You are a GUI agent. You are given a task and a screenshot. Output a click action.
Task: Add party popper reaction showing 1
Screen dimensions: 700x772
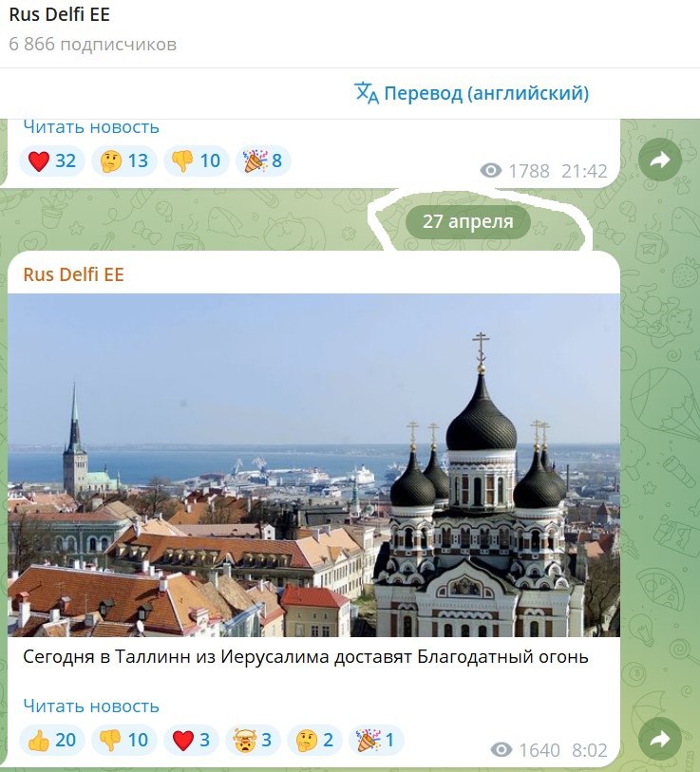pyautogui.click(x=376, y=740)
